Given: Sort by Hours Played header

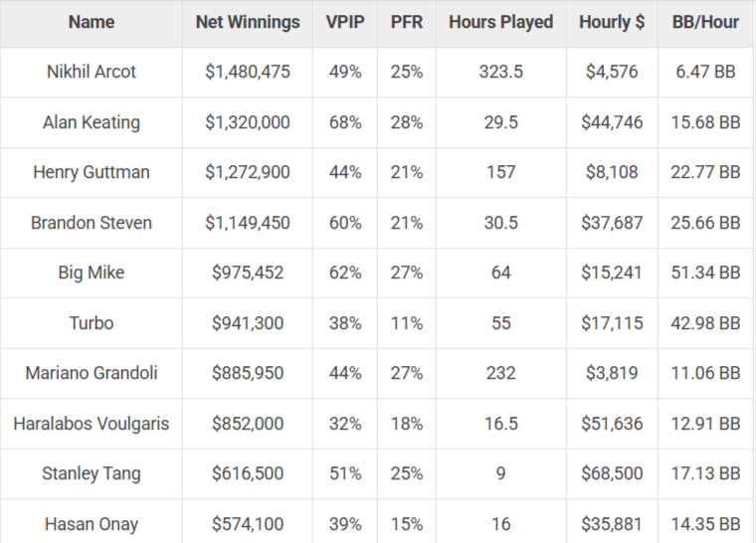Looking at the screenshot, I should point(500,22).
